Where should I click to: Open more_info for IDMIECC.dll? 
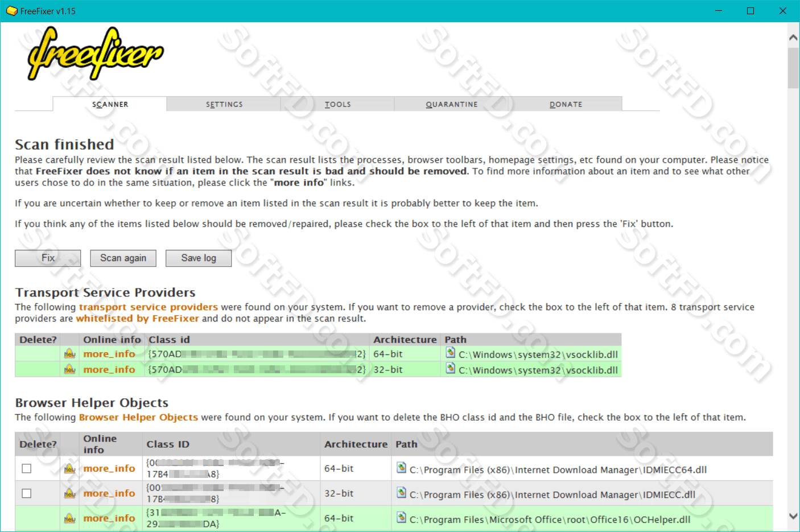[109, 494]
